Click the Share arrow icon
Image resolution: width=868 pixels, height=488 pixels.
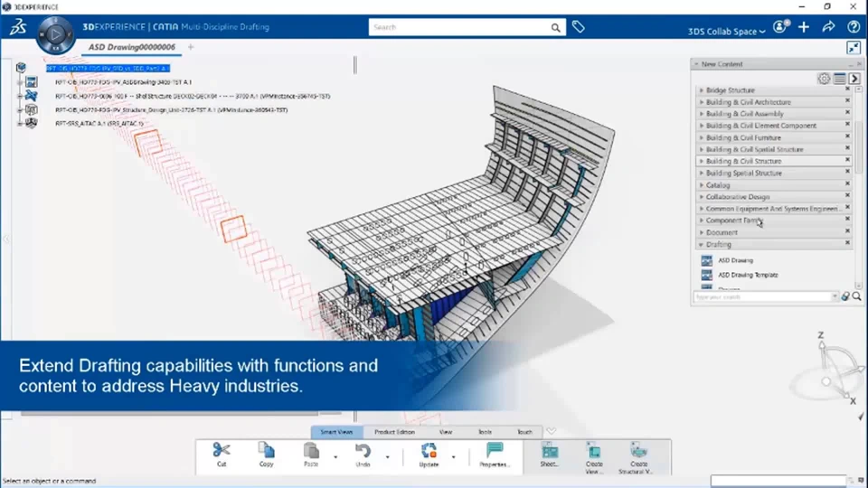click(829, 26)
